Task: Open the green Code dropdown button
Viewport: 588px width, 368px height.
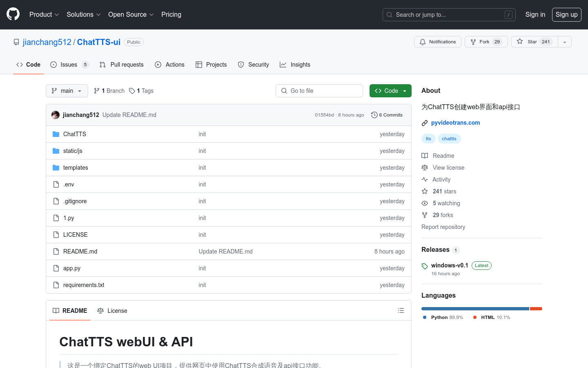Action: (390, 91)
